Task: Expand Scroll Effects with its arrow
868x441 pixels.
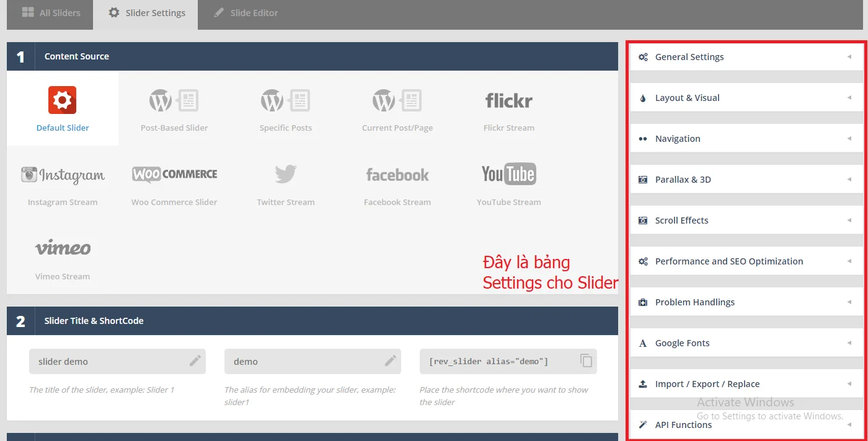Action: 849,220
